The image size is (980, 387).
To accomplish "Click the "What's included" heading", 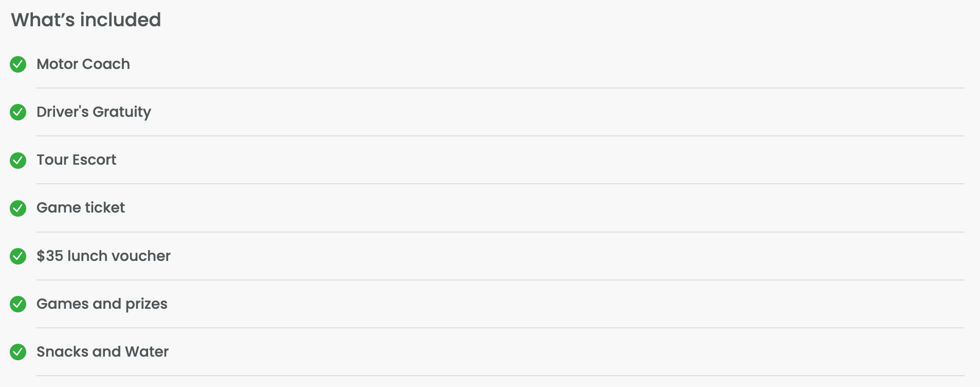I will [86, 20].
